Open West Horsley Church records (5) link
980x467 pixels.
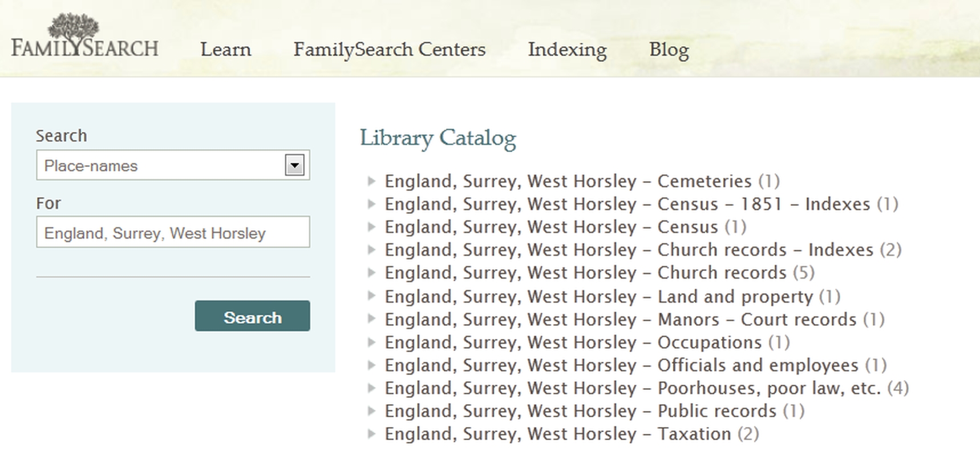(599, 273)
